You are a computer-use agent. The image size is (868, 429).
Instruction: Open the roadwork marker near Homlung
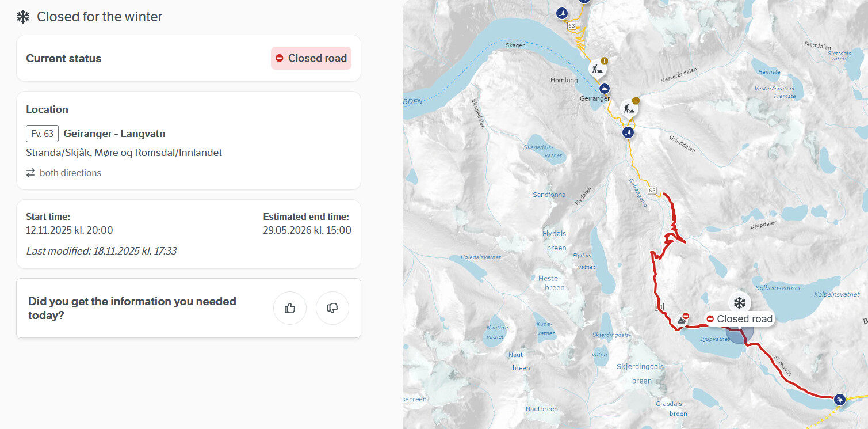coord(598,70)
